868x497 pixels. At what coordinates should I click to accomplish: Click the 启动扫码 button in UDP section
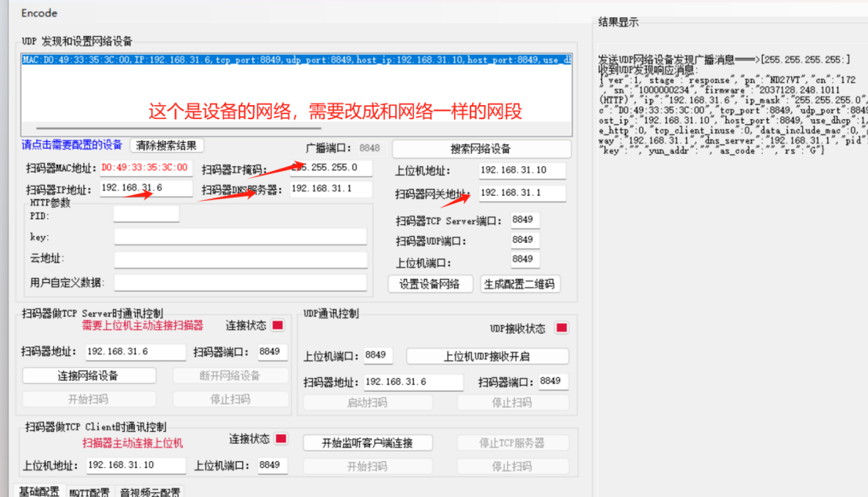point(367,402)
